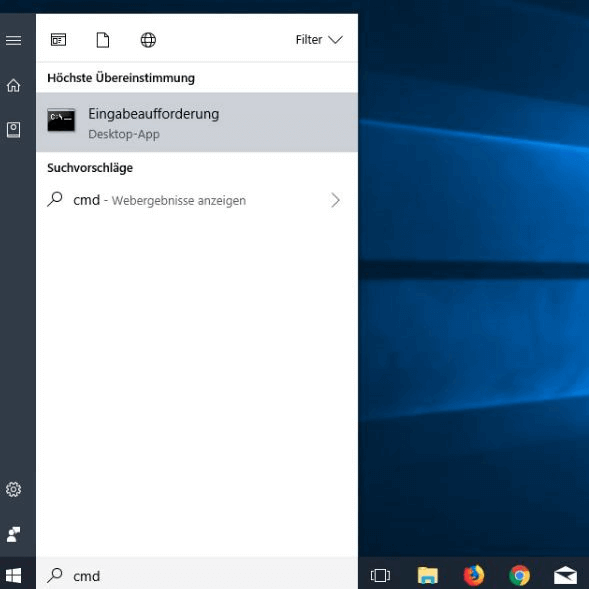The height and width of the screenshot is (589, 589).
Task: Open search settings gear icon
Action: coord(14,489)
